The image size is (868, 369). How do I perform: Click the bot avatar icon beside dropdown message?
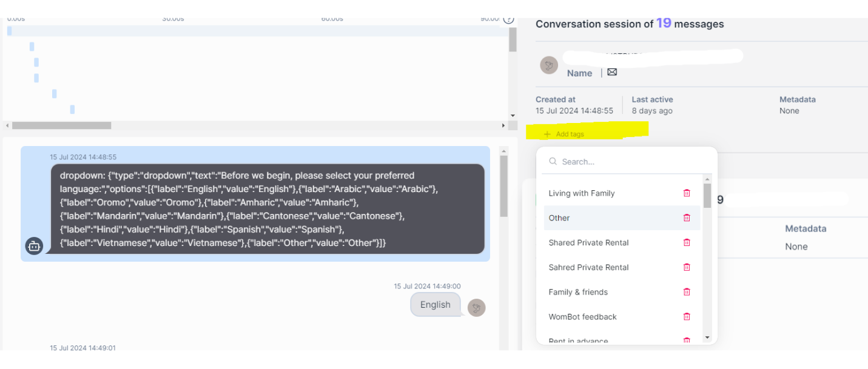coord(34,246)
